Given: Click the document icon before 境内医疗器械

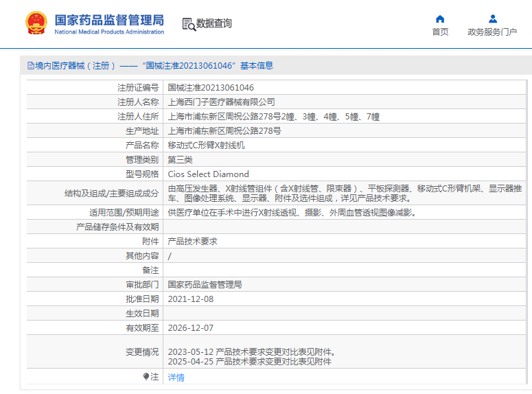Looking at the screenshot, I should (30, 66).
